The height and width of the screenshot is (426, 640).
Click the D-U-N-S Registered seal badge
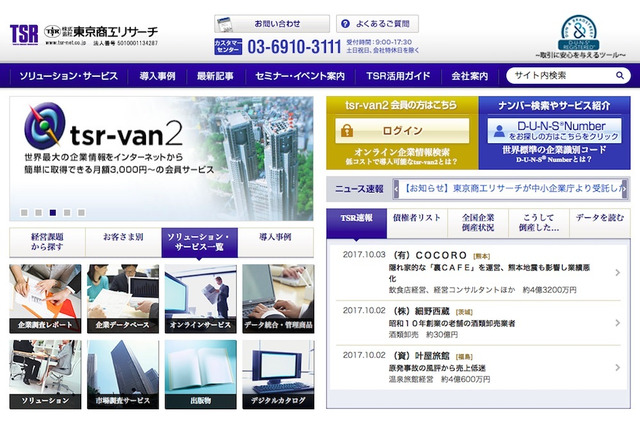[x=579, y=32]
